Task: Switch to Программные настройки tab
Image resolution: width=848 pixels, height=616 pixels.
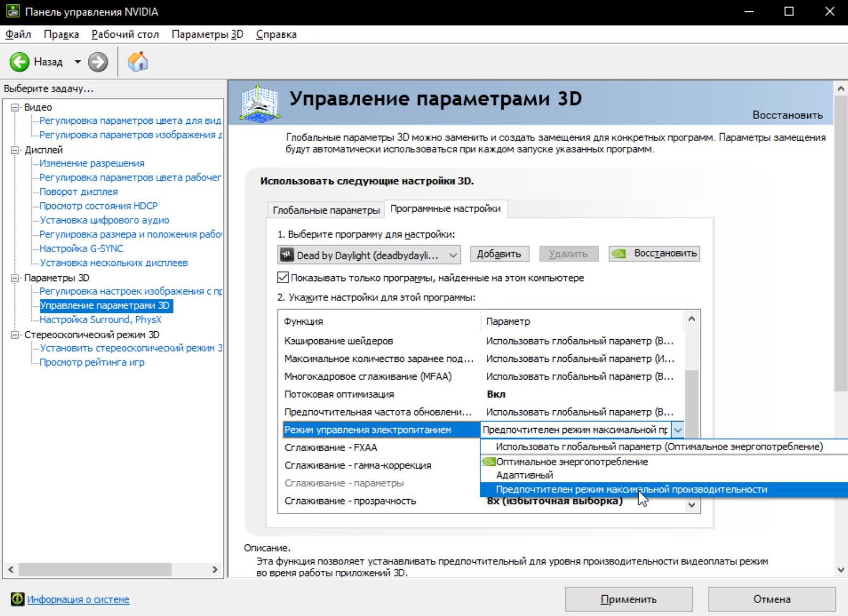Action: click(445, 208)
